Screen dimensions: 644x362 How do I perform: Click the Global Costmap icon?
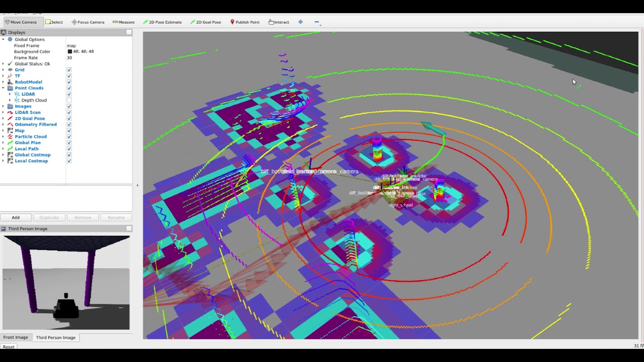pos(10,155)
